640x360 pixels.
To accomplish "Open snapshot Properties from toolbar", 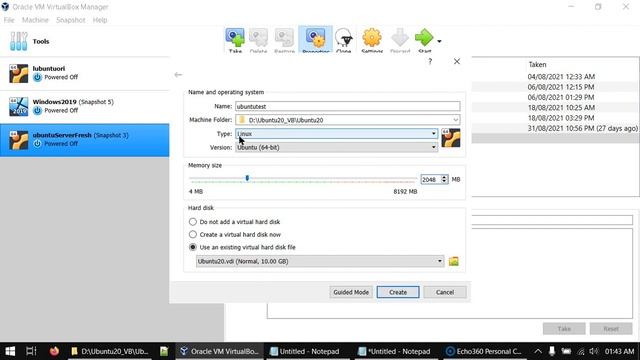I will tap(316, 40).
